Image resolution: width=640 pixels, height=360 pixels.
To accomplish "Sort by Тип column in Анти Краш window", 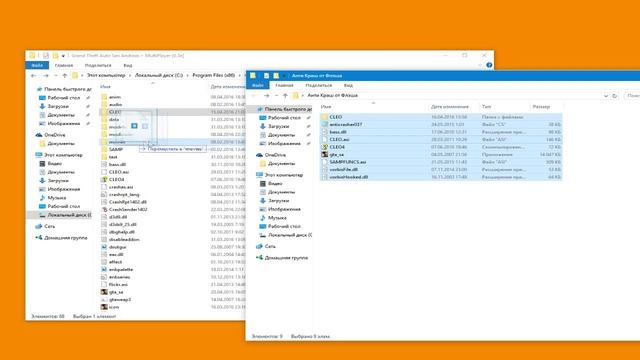I will point(486,107).
